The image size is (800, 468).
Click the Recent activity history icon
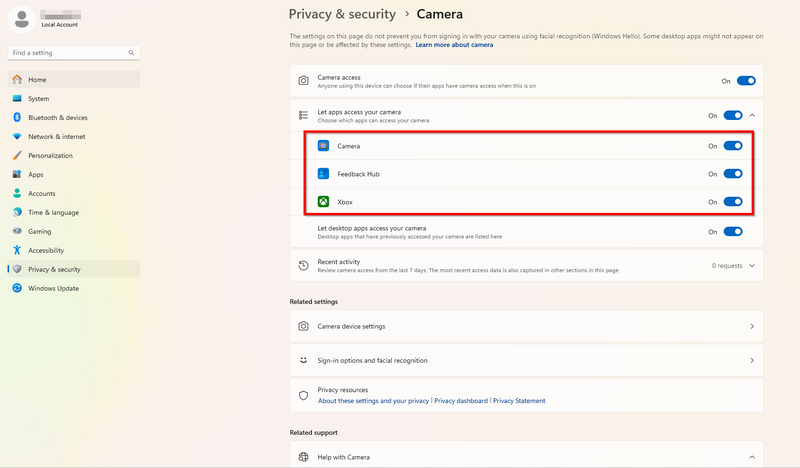click(x=304, y=265)
